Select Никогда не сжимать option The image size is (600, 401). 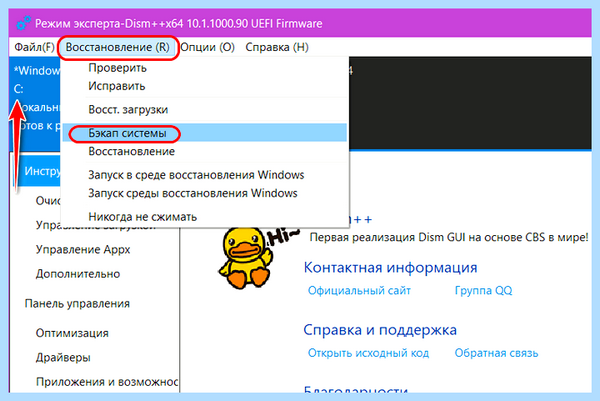pos(204,217)
